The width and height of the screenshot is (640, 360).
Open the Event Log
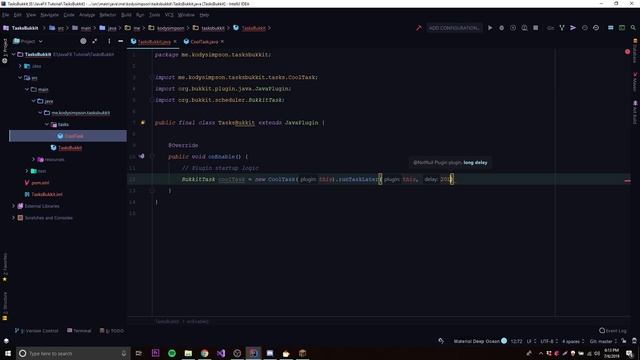pos(613,331)
